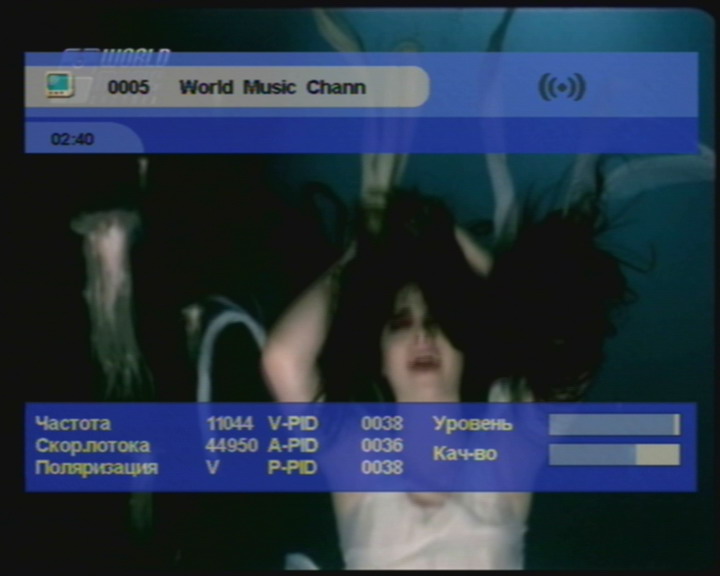Click the 02:40 time display

tap(72, 140)
